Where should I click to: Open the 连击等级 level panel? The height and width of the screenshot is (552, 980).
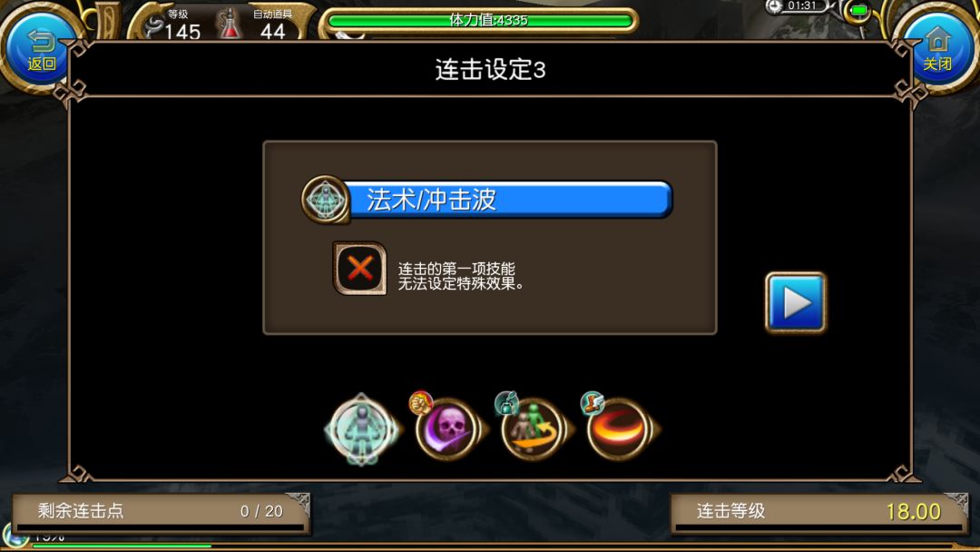[x=818, y=511]
